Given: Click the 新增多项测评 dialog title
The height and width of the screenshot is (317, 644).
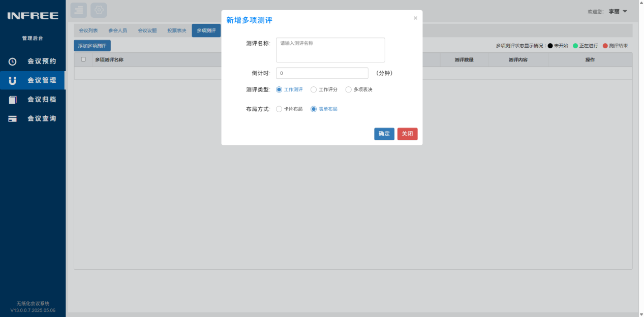Looking at the screenshot, I should tap(249, 20).
